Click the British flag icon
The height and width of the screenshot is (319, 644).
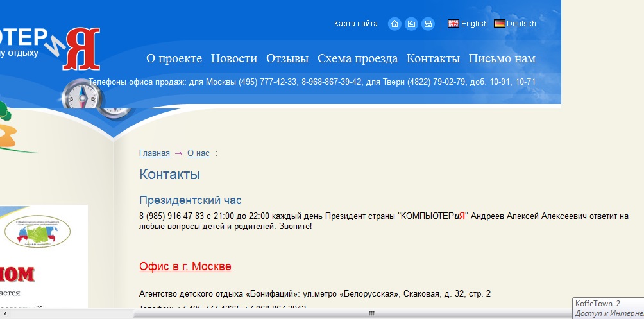[x=453, y=24]
